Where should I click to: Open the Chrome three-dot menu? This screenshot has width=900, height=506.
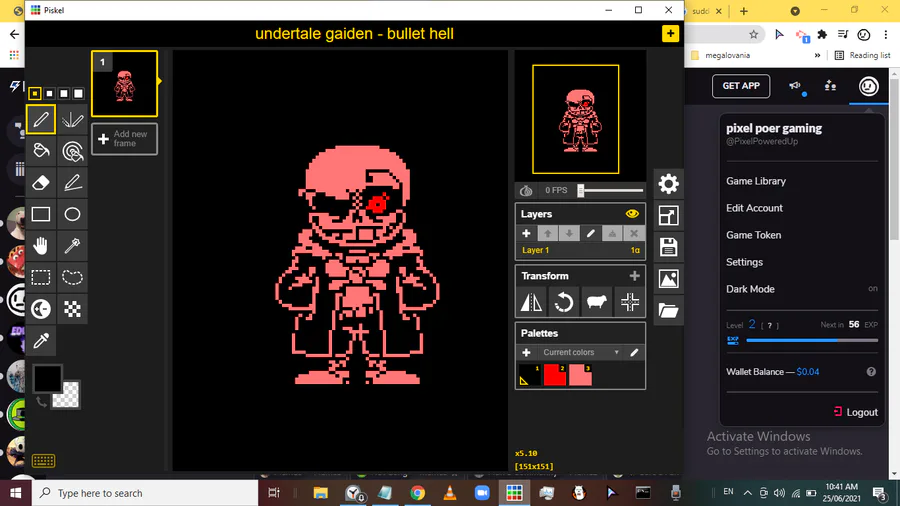[886, 35]
